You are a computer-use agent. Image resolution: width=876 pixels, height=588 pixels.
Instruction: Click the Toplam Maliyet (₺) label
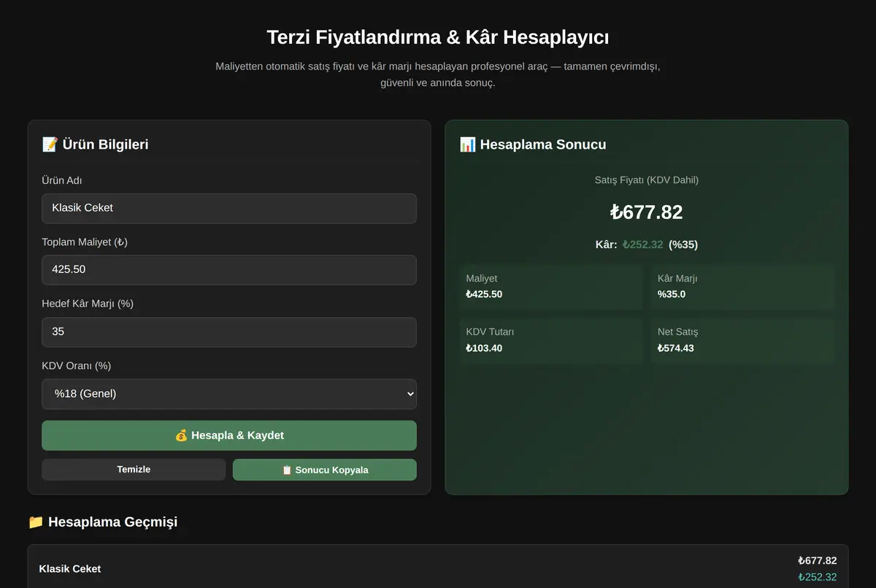point(85,242)
